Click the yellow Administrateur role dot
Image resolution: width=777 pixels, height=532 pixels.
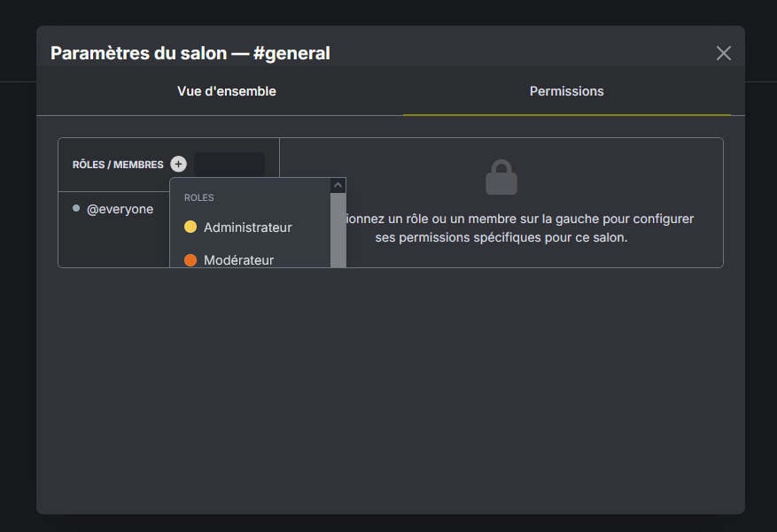tap(190, 227)
